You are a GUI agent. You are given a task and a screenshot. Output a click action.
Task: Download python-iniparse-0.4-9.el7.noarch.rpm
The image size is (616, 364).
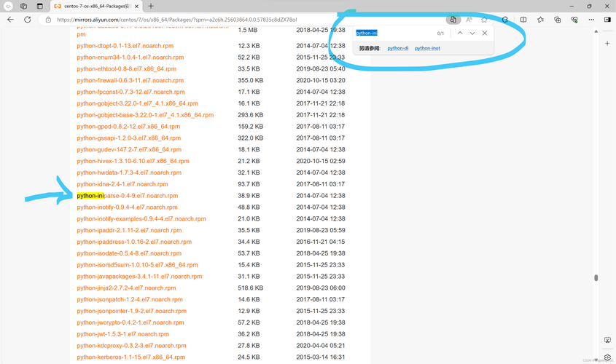[x=128, y=196]
